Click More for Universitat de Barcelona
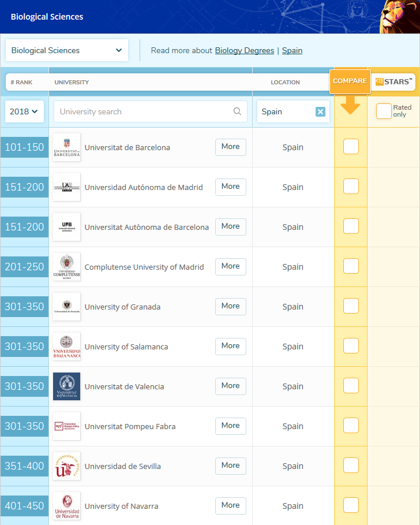Image resolution: width=420 pixels, height=525 pixels. 231,147
